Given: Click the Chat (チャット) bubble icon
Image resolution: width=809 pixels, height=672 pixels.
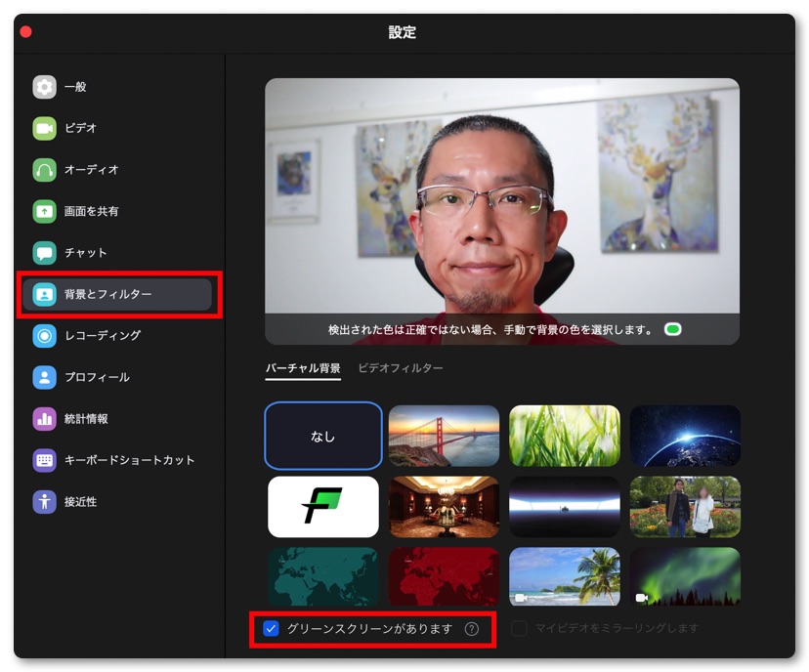Looking at the screenshot, I should 45,253.
